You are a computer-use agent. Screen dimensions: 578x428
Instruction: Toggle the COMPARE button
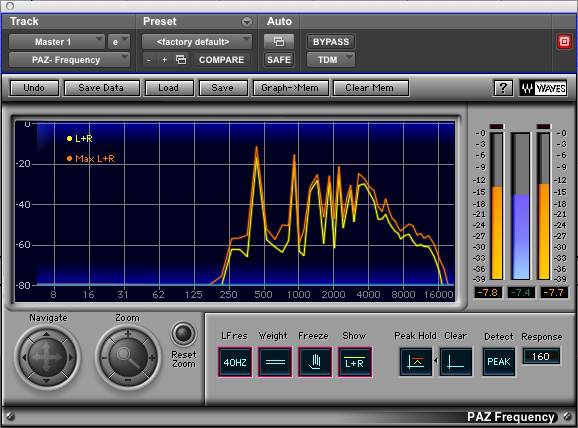tap(222, 60)
